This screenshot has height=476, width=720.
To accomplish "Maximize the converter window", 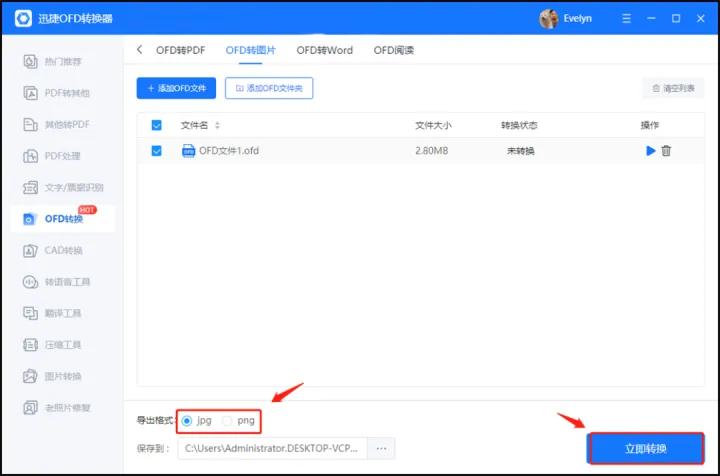I will tap(676, 18).
